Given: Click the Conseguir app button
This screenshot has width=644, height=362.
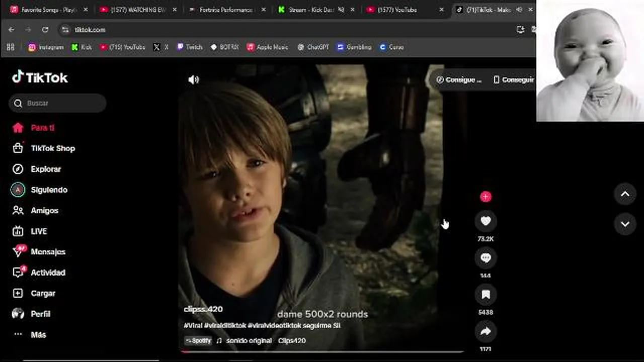Looking at the screenshot, I should (513, 79).
